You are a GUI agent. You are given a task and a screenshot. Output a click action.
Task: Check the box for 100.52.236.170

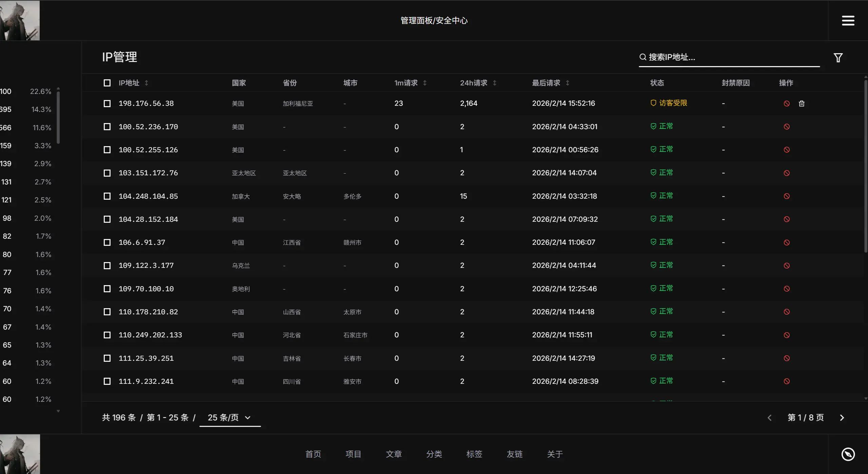[x=107, y=127]
